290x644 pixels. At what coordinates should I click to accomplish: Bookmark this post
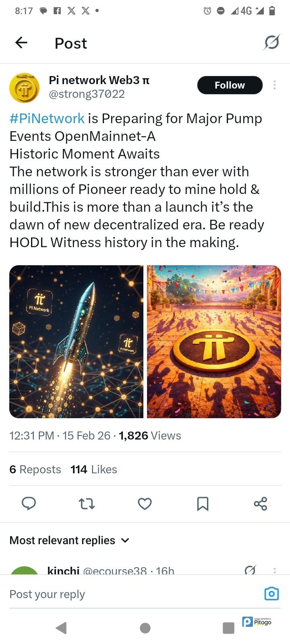coord(203,504)
